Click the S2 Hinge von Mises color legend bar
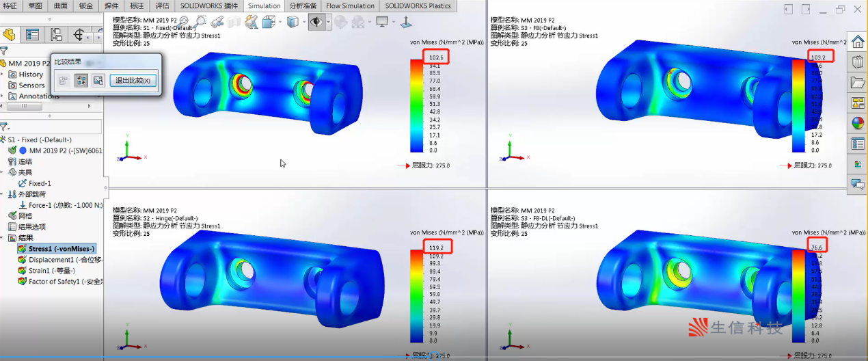This screenshot has width=868, height=361. pyautogui.click(x=417, y=295)
